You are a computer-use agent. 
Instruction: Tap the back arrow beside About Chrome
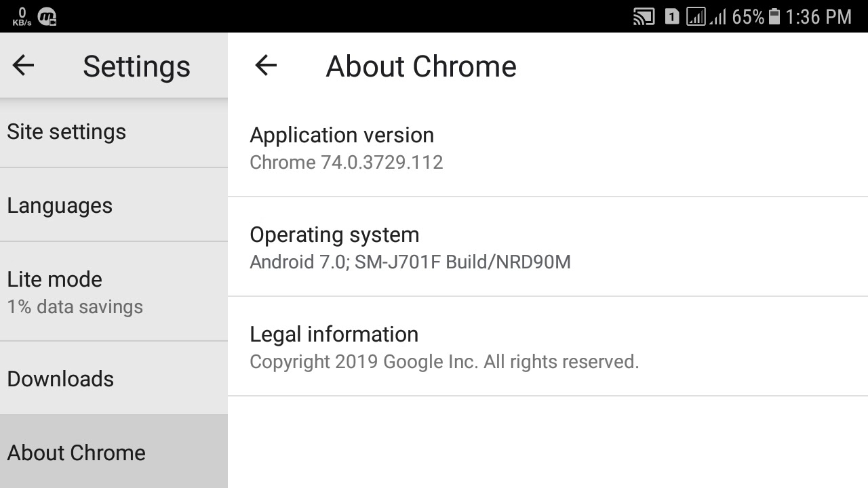pyautogui.click(x=266, y=65)
